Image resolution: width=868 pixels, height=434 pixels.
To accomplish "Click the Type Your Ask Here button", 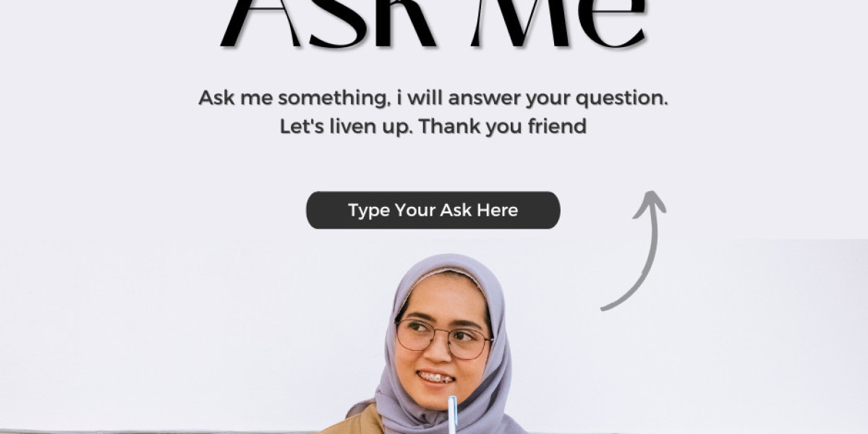I will pos(433,210).
